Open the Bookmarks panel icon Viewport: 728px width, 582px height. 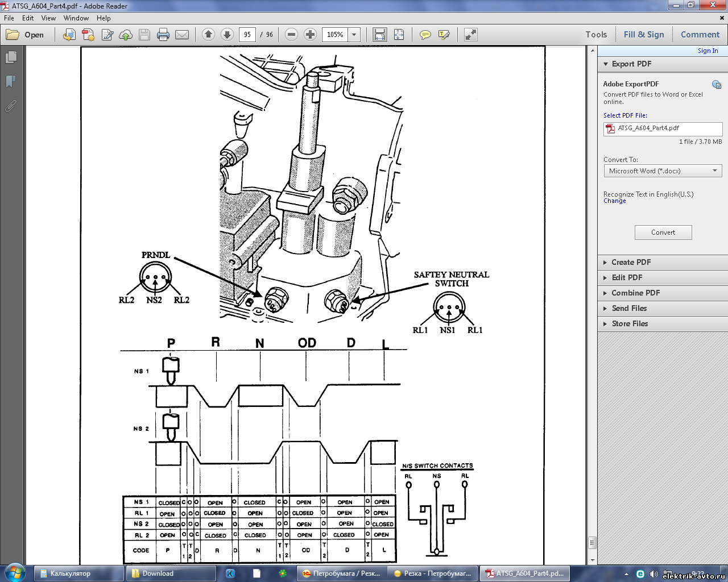click(x=11, y=82)
